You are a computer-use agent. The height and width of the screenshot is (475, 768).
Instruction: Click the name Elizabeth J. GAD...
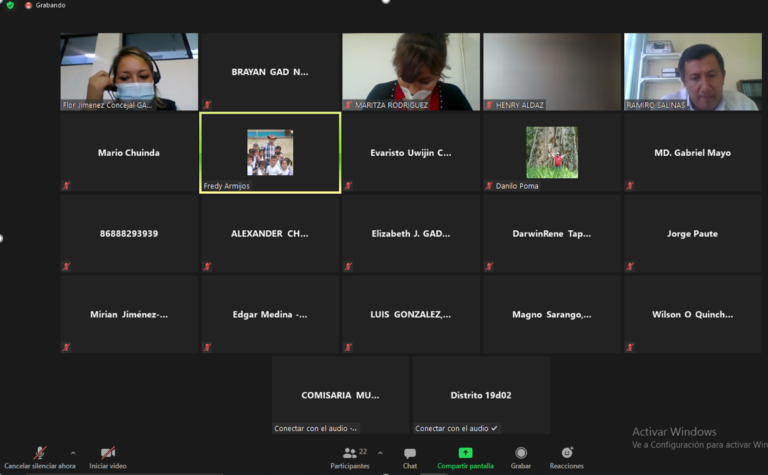point(411,234)
